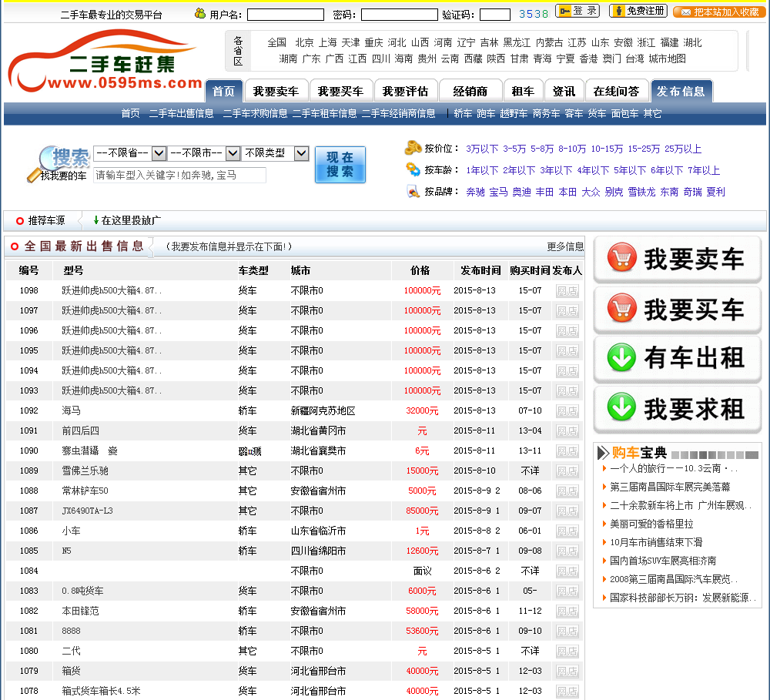Image resolution: width=770 pixels, height=700 pixels.
Task: Expand the 不限市 city dropdown
Action: (x=203, y=153)
